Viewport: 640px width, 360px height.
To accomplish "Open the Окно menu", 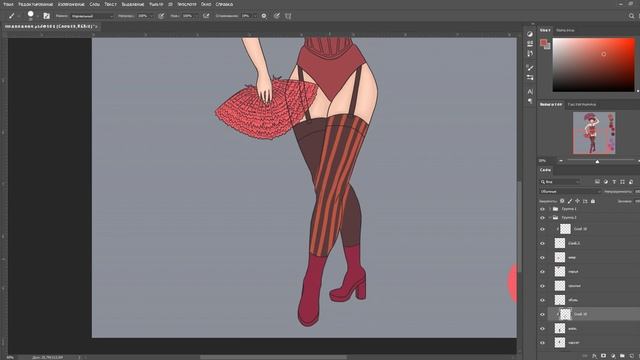I will pyautogui.click(x=206, y=4).
